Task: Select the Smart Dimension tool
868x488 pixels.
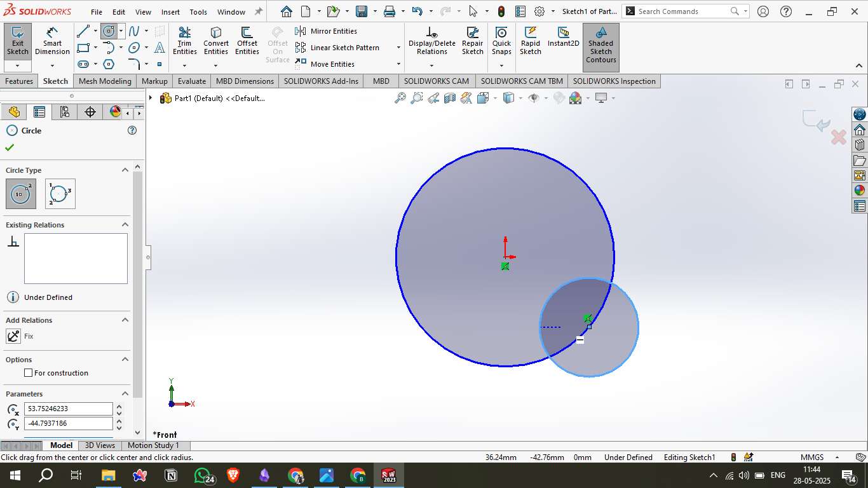Action: 52,41
